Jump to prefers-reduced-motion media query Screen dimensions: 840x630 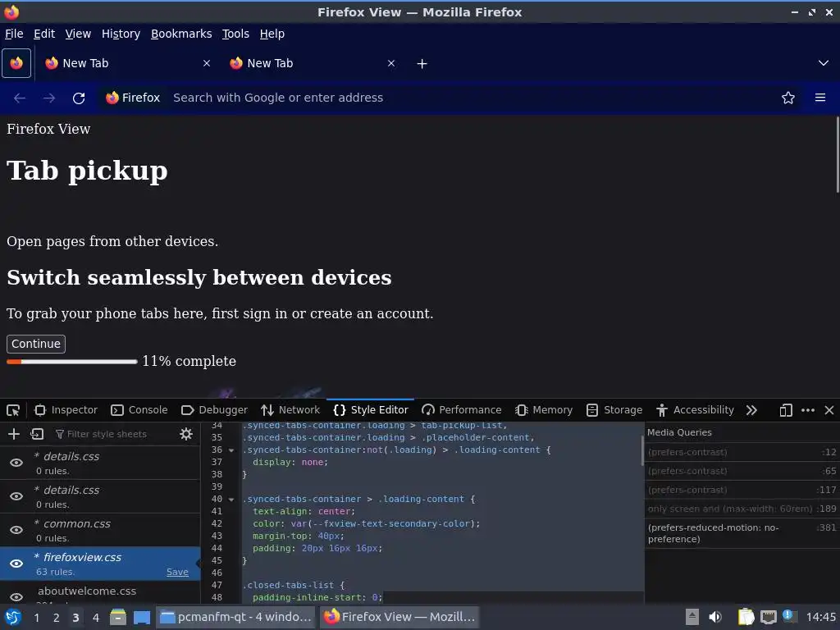pyautogui.click(x=742, y=533)
